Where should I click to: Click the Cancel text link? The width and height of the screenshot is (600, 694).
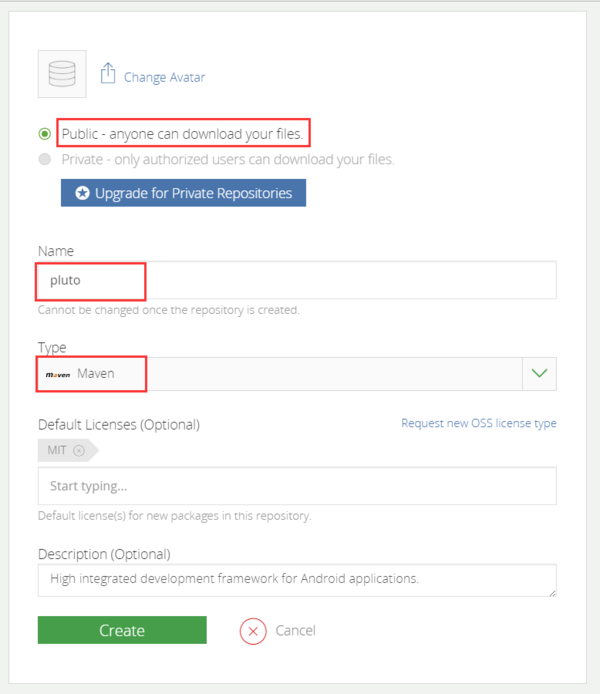[x=295, y=631]
